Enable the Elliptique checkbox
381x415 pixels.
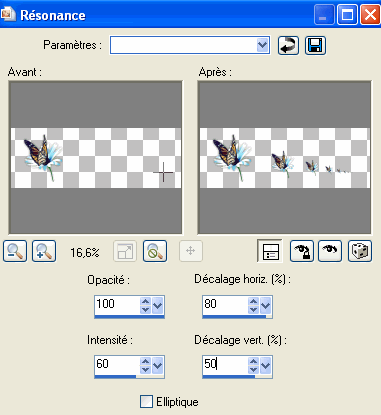pyautogui.click(x=146, y=402)
